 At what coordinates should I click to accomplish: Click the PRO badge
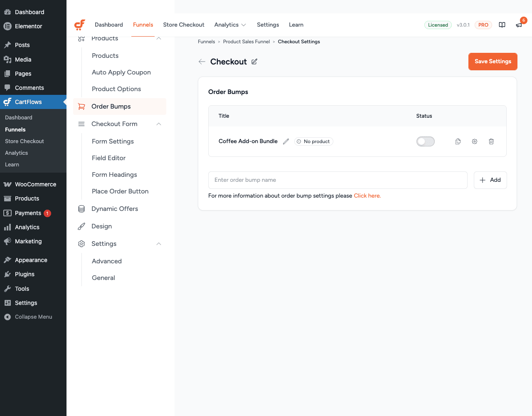pyautogui.click(x=483, y=25)
